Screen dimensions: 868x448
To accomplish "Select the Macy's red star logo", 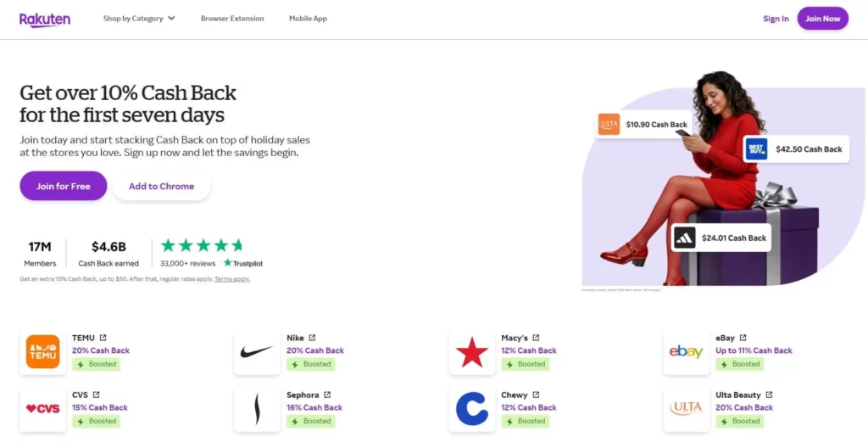I will (x=472, y=352).
